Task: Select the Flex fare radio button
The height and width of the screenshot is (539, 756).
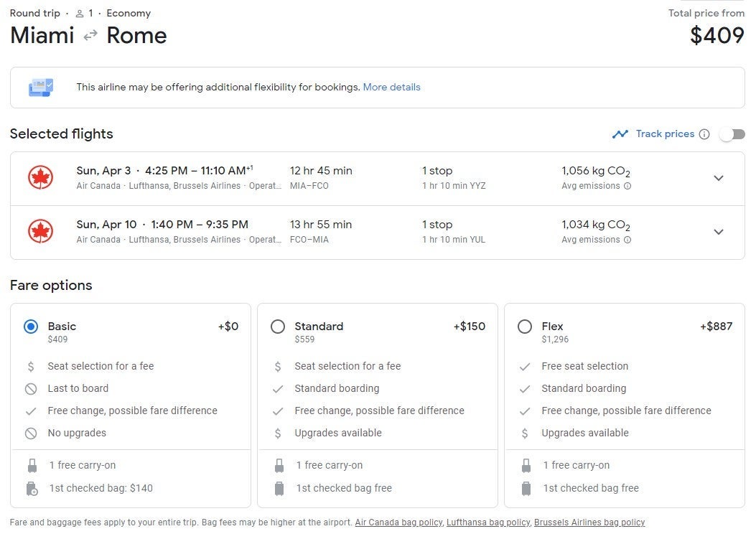Action: [x=525, y=327]
